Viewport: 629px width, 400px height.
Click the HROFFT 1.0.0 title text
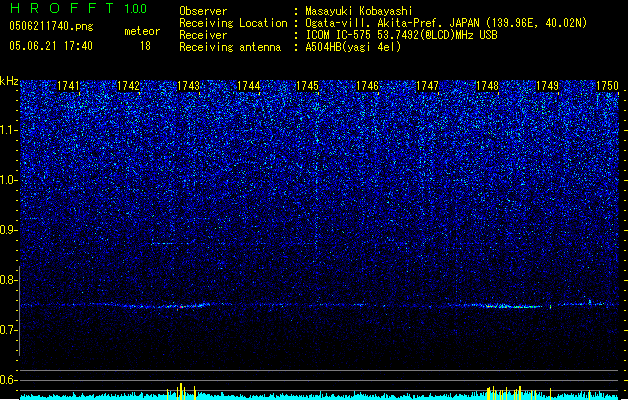click(x=79, y=8)
